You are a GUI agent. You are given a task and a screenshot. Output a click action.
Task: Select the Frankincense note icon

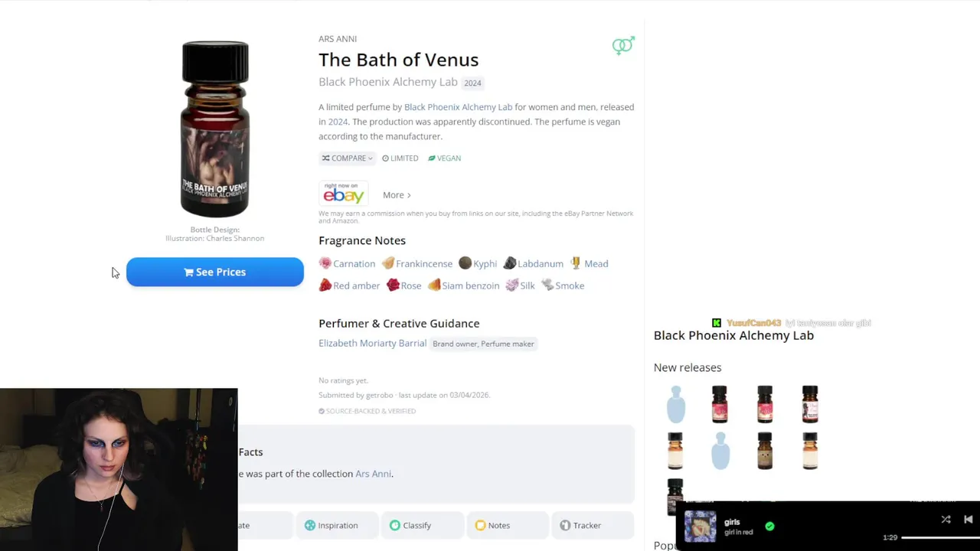pos(388,263)
